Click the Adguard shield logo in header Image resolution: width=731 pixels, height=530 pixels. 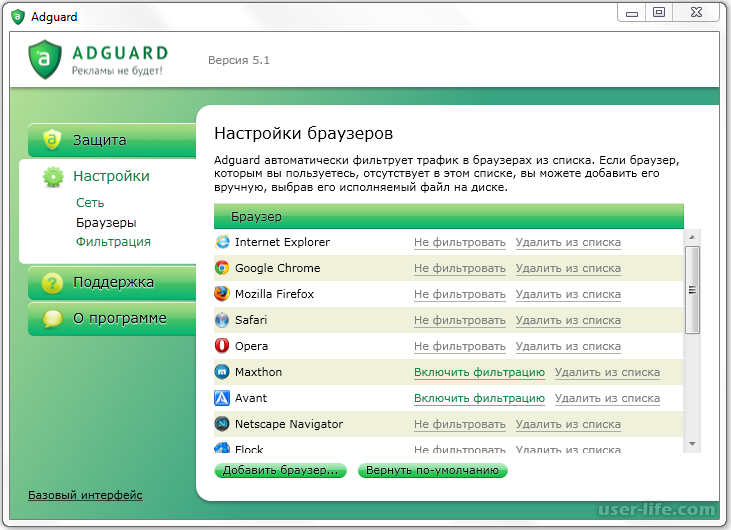click(45, 59)
